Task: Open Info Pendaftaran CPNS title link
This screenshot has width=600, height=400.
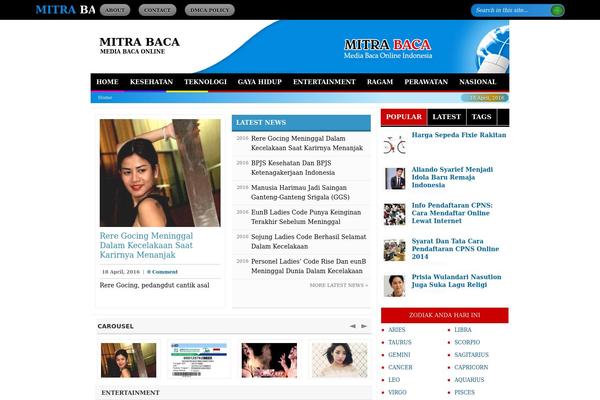Action: coord(452,213)
